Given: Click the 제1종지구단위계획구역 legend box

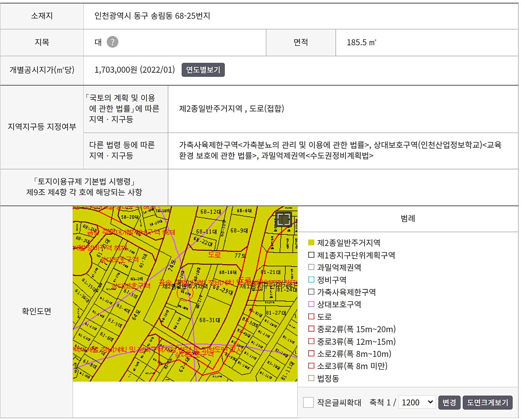Looking at the screenshot, I should click(311, 255).
